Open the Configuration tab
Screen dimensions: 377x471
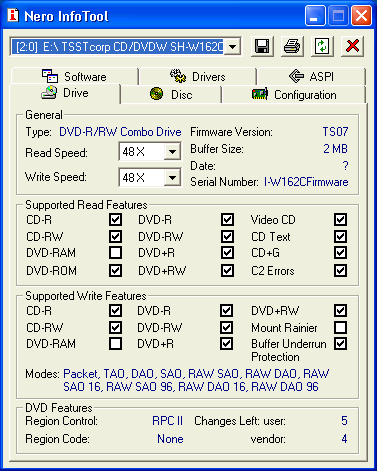294,95
